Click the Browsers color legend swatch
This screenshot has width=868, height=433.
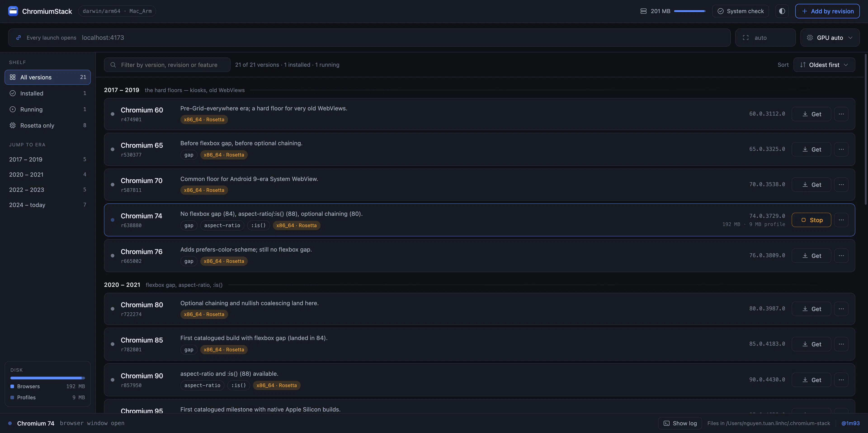coord(12,386)
